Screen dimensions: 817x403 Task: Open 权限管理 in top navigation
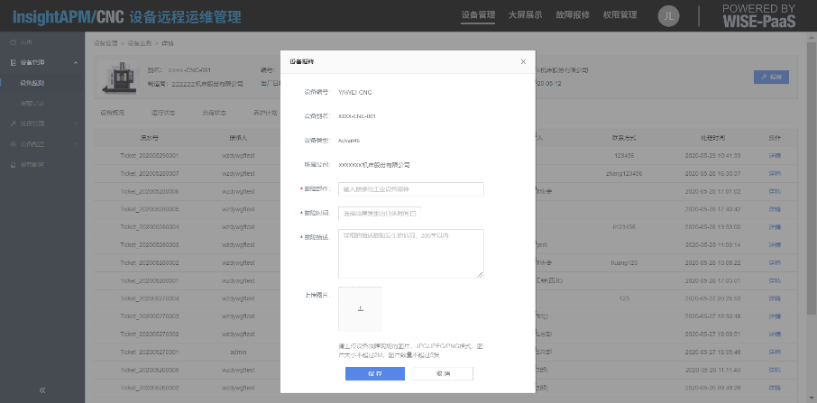pyautogui.click(x=621, y=16)
